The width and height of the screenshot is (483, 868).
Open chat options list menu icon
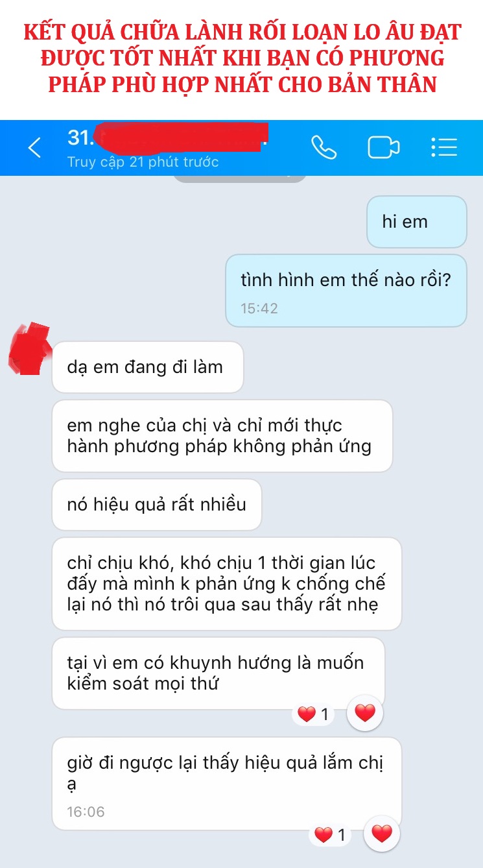coord(444,148)
